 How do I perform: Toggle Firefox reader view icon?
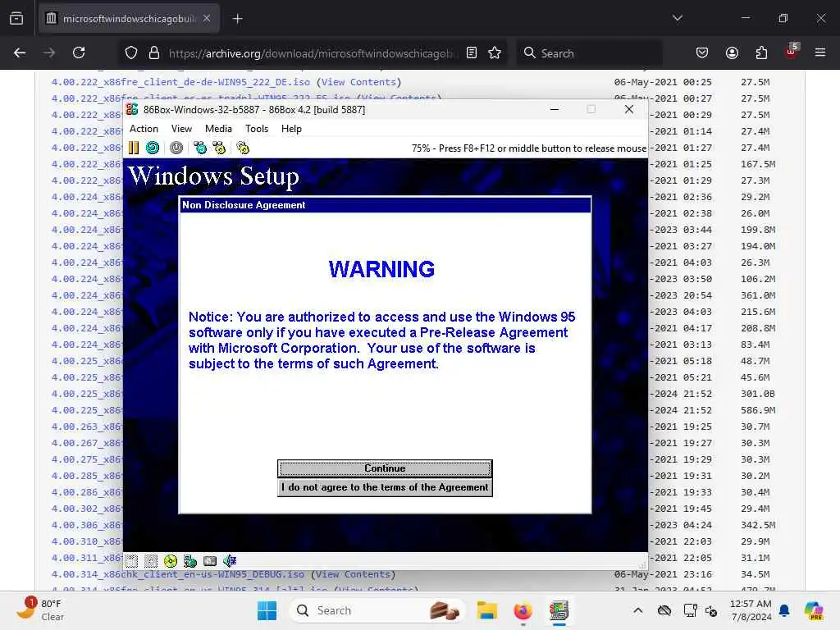[472, 52]
